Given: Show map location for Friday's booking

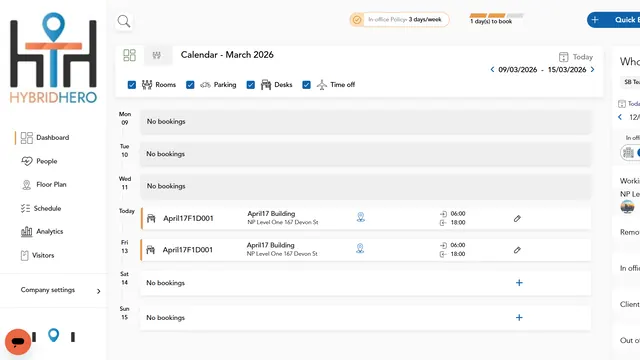Looking at the screenshot, I should [360, 249].
